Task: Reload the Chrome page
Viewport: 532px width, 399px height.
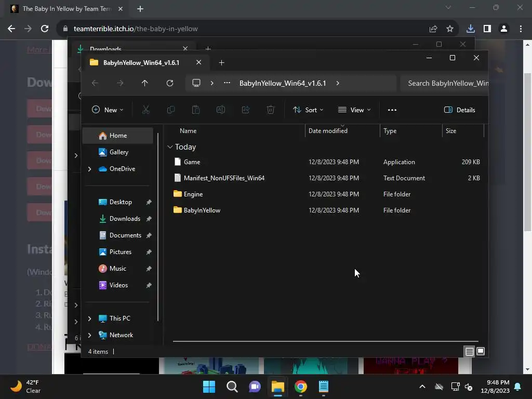Action: (45, 29)
